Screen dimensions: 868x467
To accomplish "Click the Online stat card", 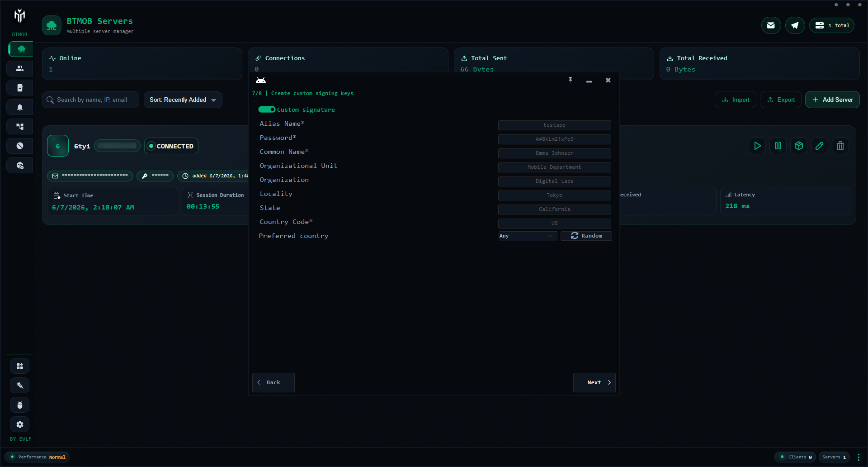I will click(142, 64).
